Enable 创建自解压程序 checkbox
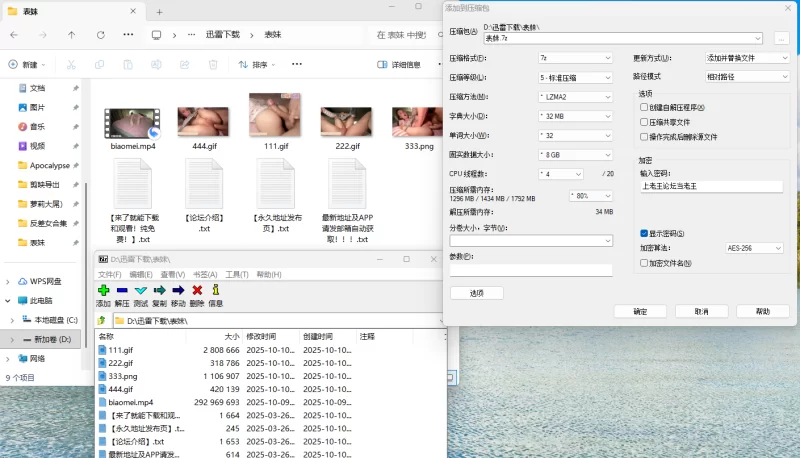The width and height of the screenshot is (800, 458). (645, 107)
